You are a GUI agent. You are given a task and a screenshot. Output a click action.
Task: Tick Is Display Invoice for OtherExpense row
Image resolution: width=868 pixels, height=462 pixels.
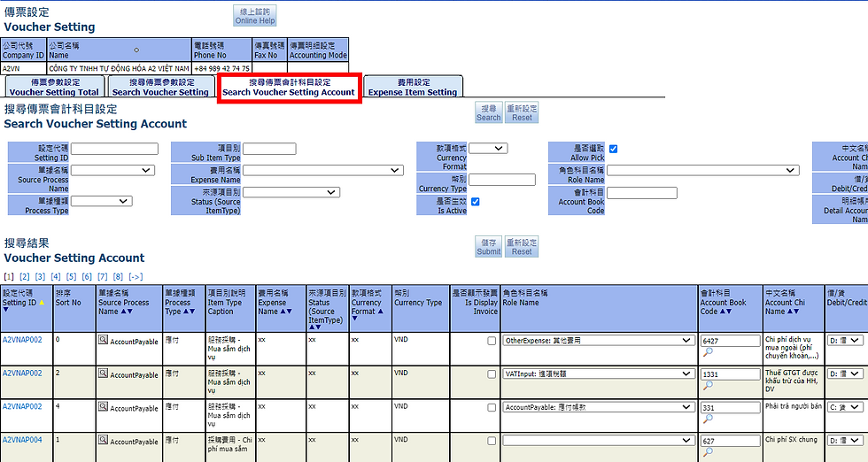[492, 341]
